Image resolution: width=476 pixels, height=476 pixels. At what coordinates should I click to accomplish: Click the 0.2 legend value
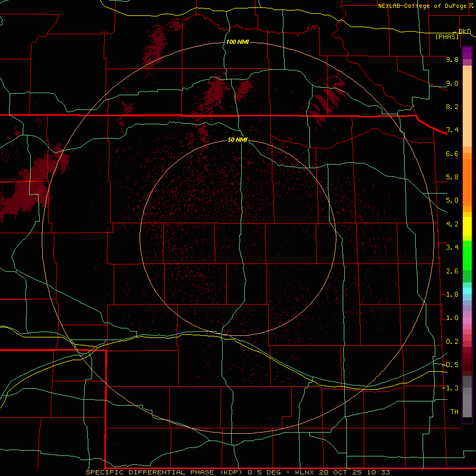[452, 342]
